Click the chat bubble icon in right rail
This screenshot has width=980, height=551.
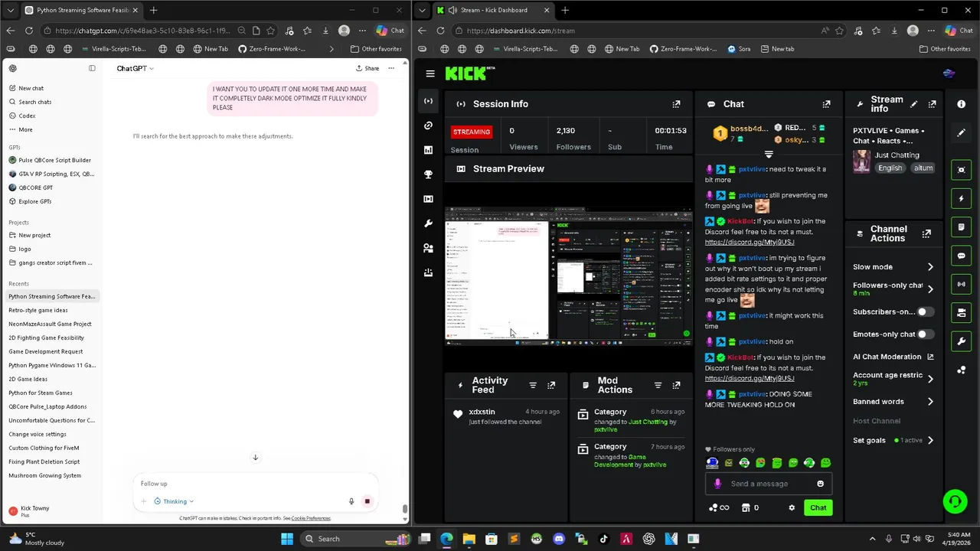pos(962,256)
